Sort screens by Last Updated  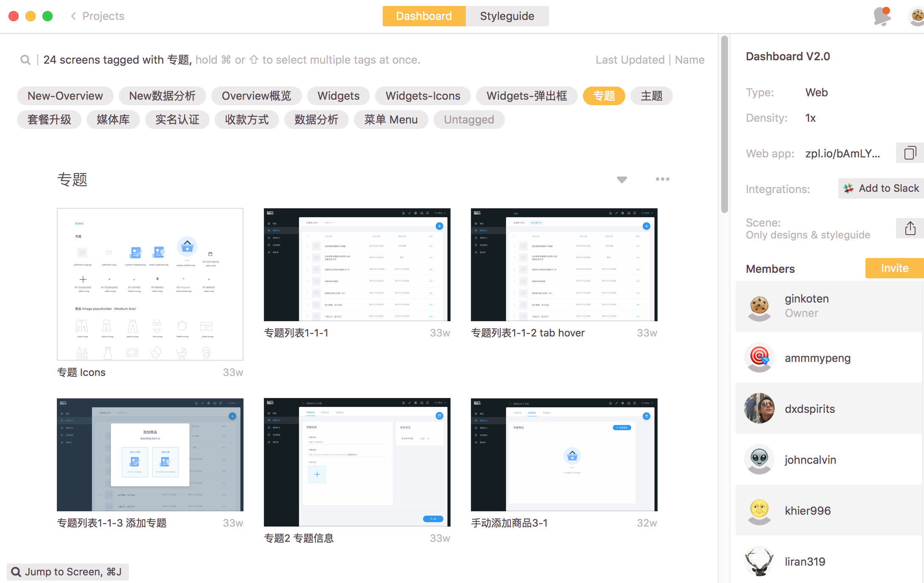630,60
